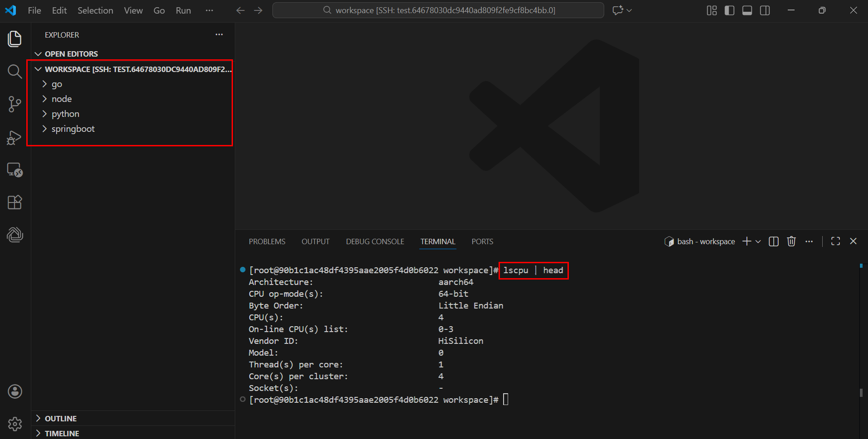Open the Edit menu
The image size is (868, 439).
click(x=59, y=10)
